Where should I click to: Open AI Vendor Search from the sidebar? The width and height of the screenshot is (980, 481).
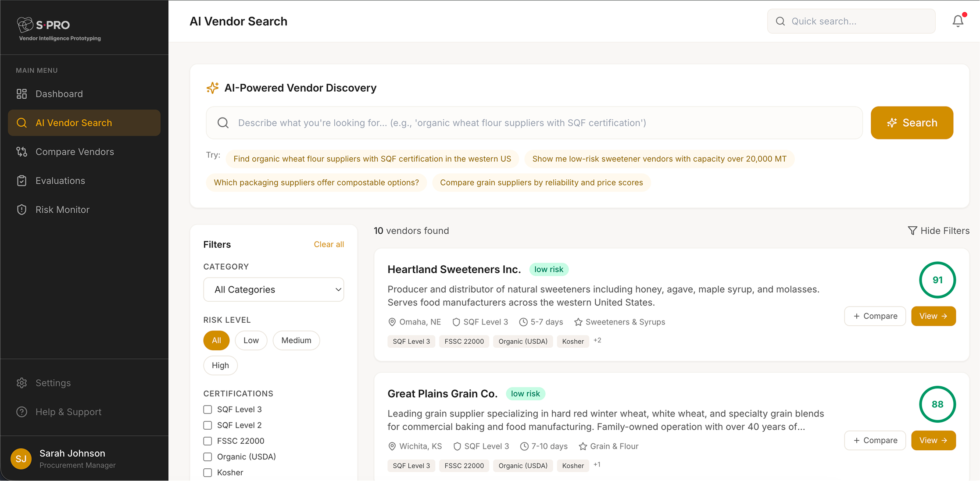tap(74, 122)
